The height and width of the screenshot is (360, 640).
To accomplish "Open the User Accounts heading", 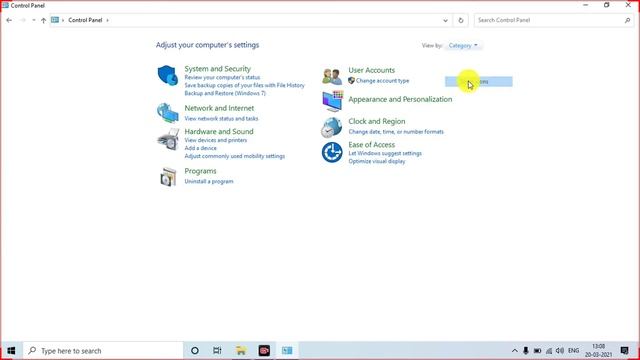I will [371, 70].
